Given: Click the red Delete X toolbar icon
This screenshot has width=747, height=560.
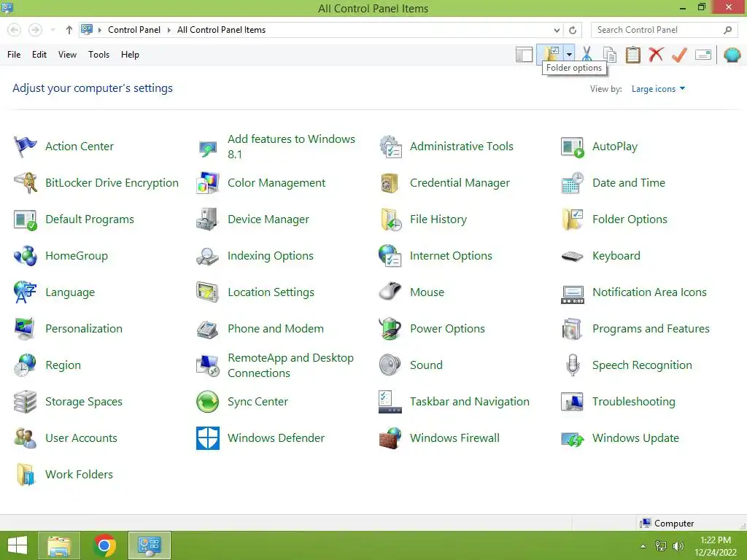Looking at the screenshot, I should tap(656, 54).
